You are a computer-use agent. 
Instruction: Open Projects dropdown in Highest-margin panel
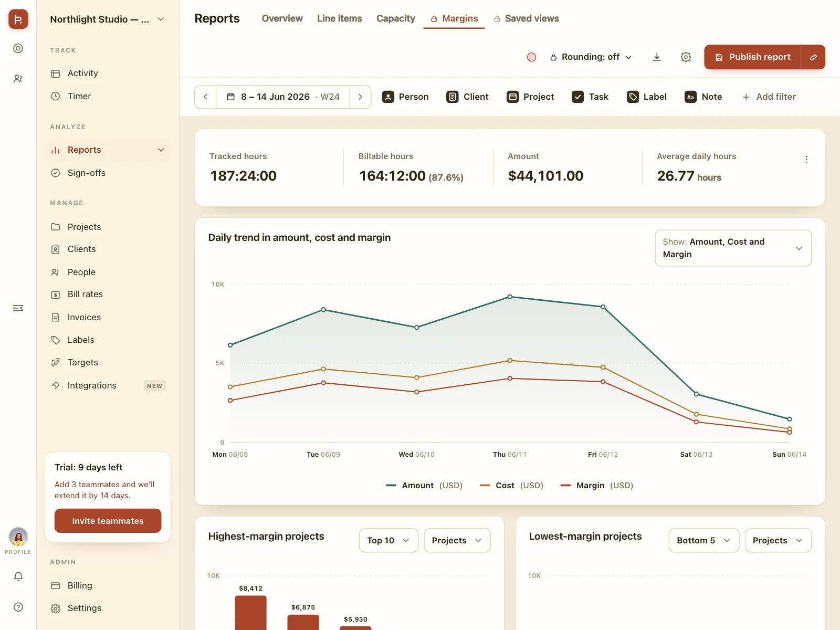point(457,540)
